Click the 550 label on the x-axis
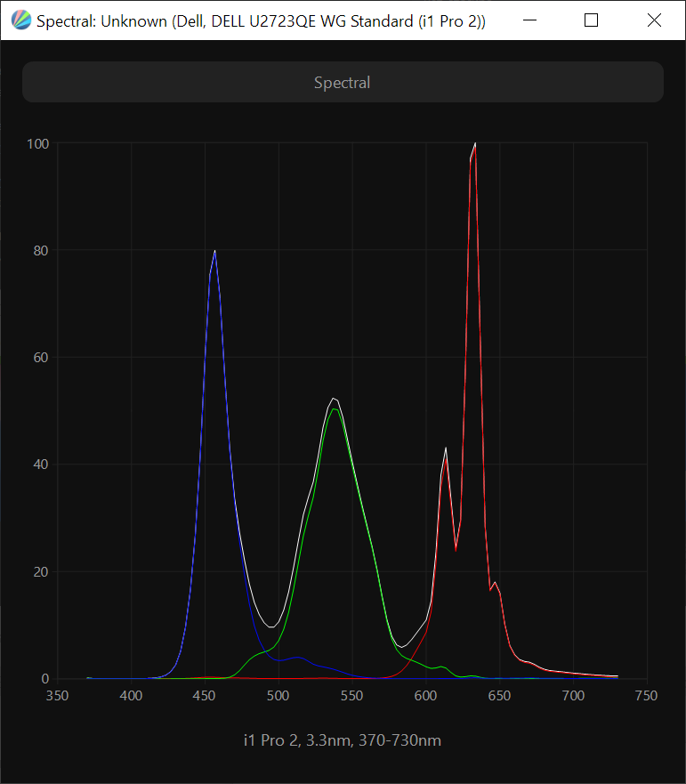 [x=352, y=696]
